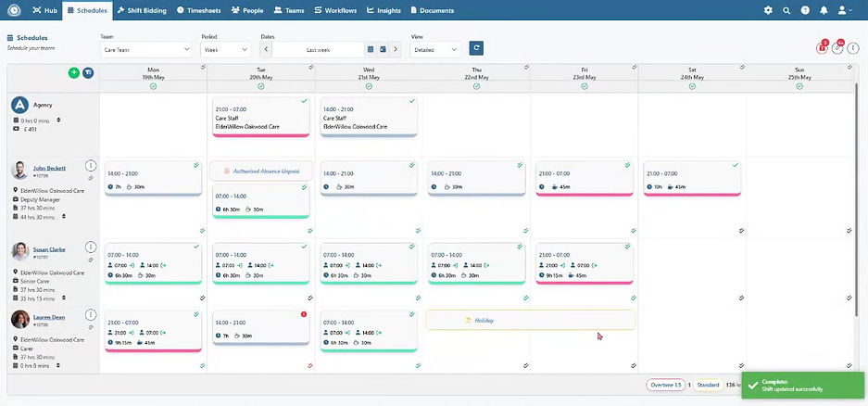868x406 pixels.
Task: Open the notifications bell icon
Action: [x=824, y=10]
